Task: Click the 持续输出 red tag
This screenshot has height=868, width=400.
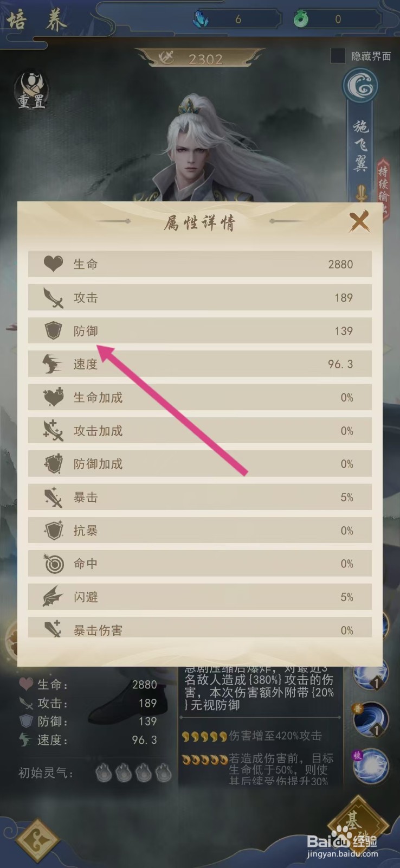Action: click(x=383, y=186)
